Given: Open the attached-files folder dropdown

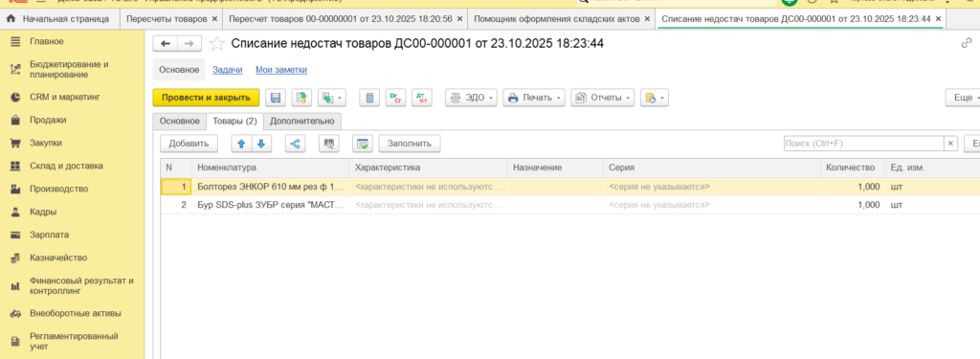Looking at the screenshot, I should [x=655, y=98].
